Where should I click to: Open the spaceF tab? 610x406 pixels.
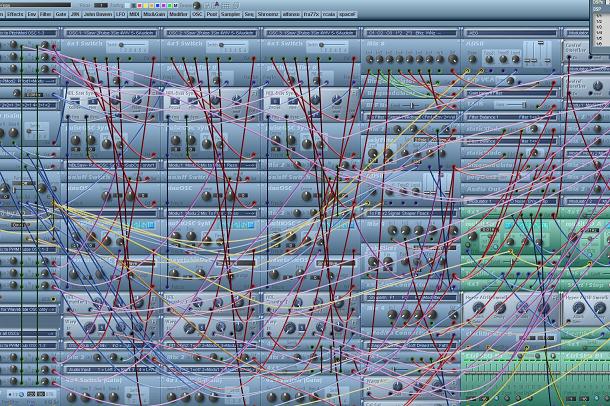(347, 14)
